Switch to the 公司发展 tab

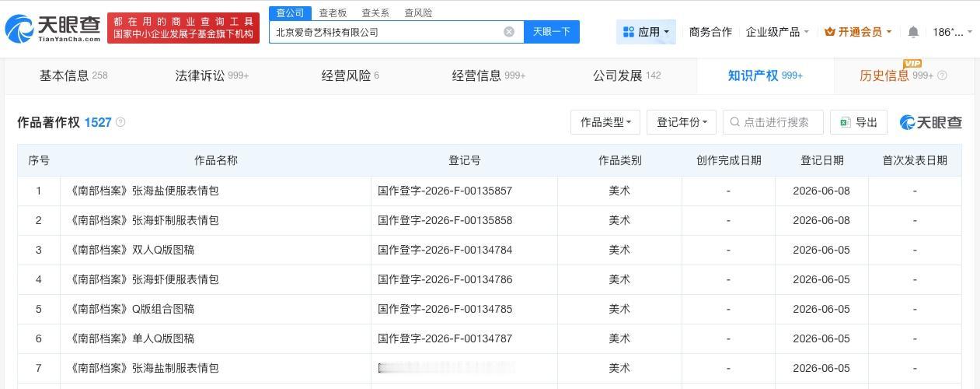tap(626, 75)
